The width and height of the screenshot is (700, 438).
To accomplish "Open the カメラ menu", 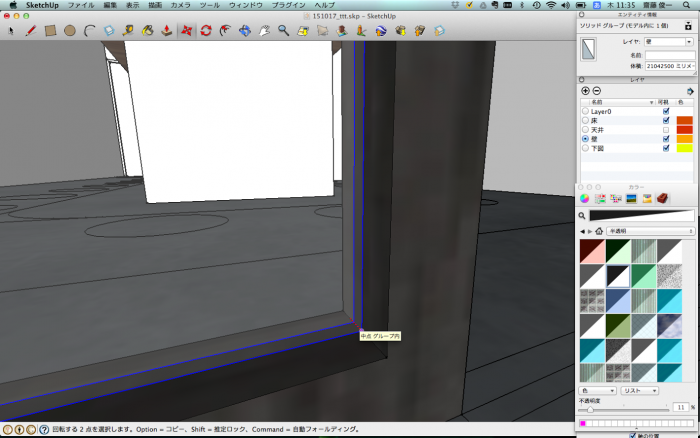I will click(181, 5).
